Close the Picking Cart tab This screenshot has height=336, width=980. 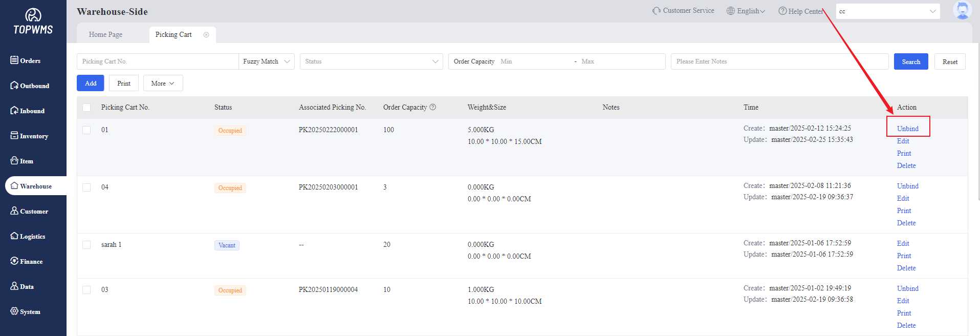(x=206, y=35)
